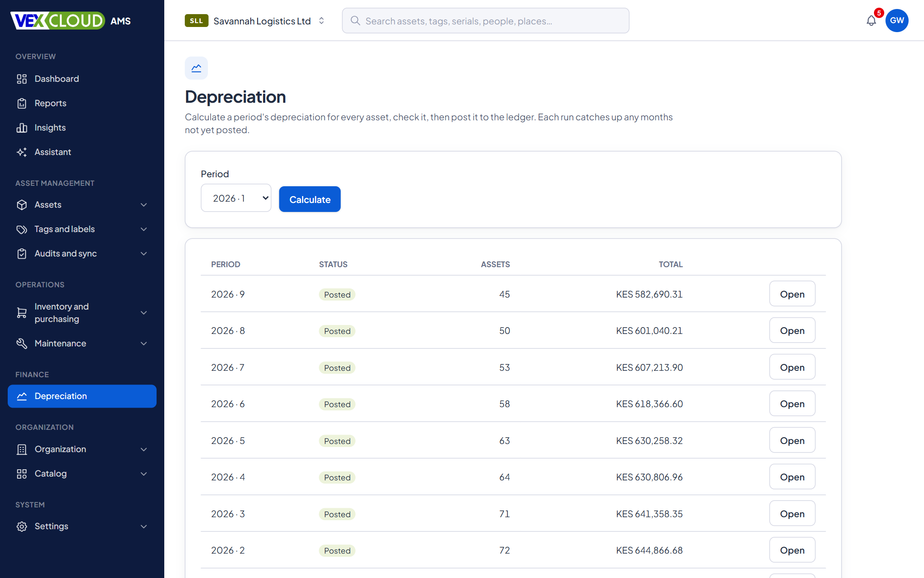Focus the search assets input field

tap(486, 21)
